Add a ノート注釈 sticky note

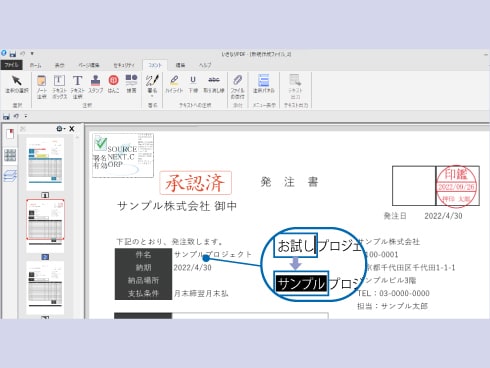(x=42, y=87)
